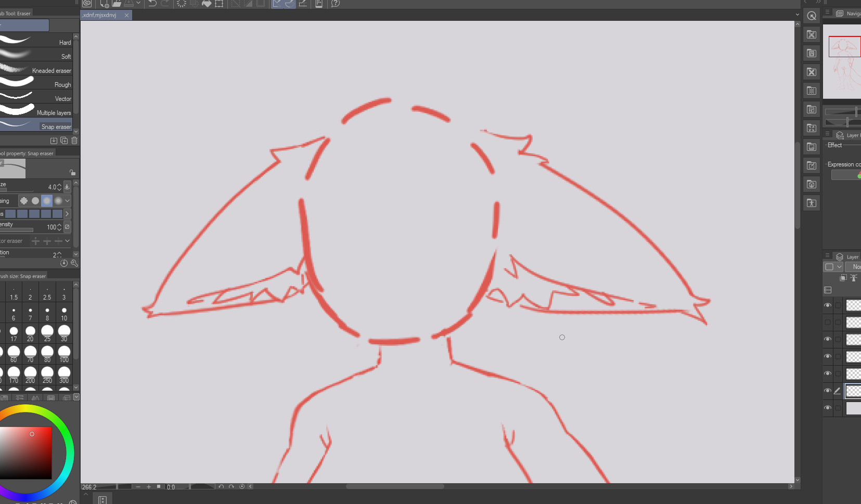Image resolution: width=861 pixels, height=504 pixels.
Task: Click the Scale/Rotate transform icon
Action: pos(219,3)
